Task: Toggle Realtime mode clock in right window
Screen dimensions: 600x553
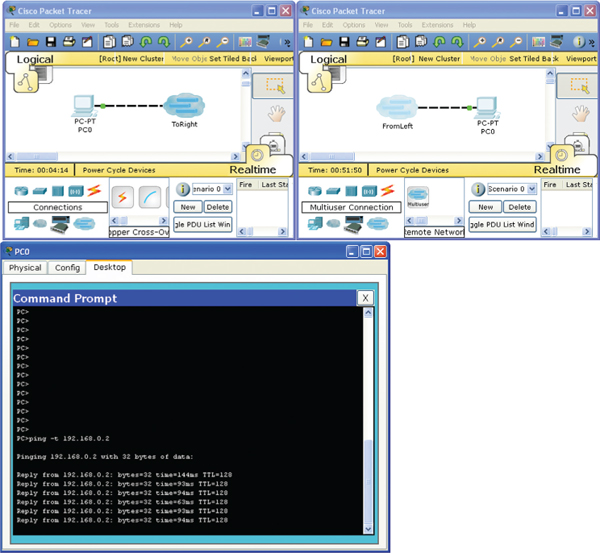Action: tap(561, 156)
